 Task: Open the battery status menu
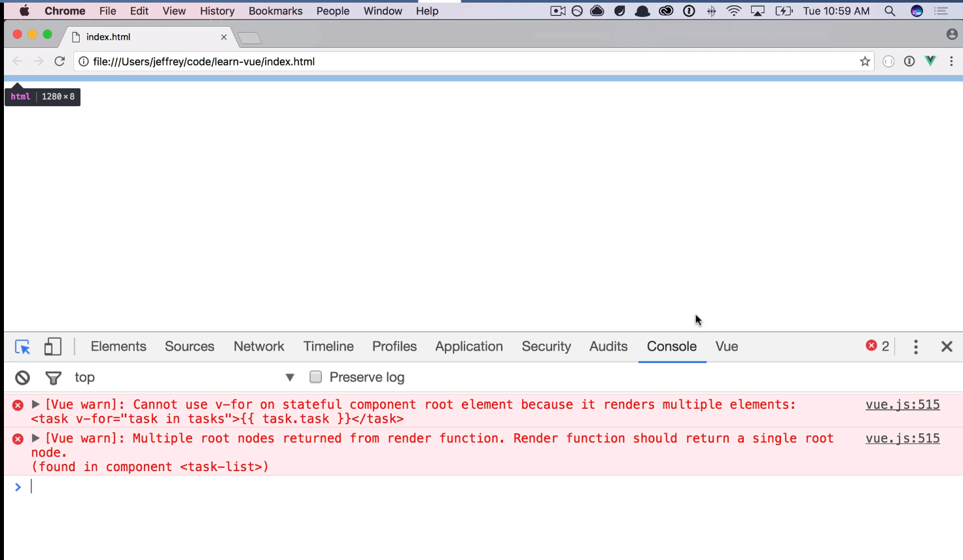tap(784, 11)
